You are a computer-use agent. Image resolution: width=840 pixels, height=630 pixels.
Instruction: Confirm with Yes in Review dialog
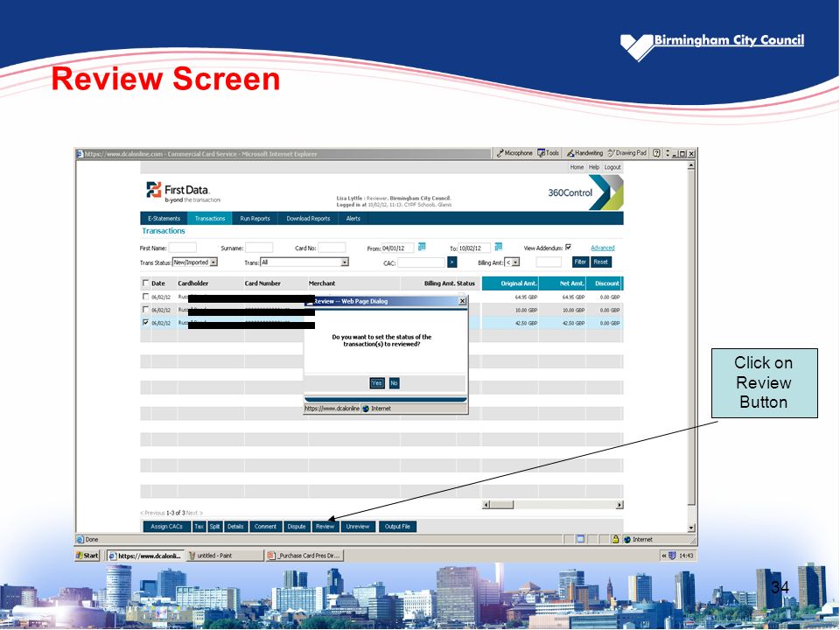coord(377,383)
